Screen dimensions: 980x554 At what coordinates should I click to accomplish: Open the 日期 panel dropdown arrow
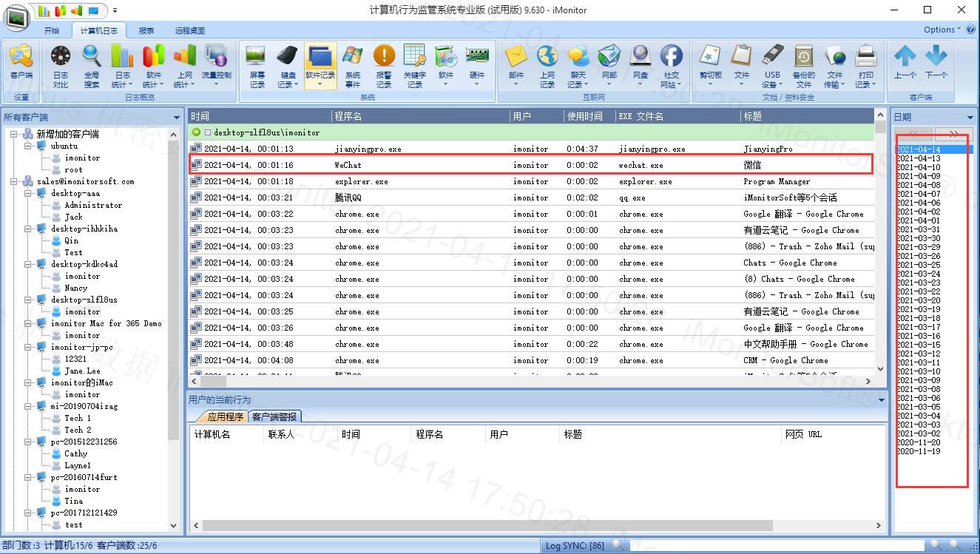tap(970, 118)
